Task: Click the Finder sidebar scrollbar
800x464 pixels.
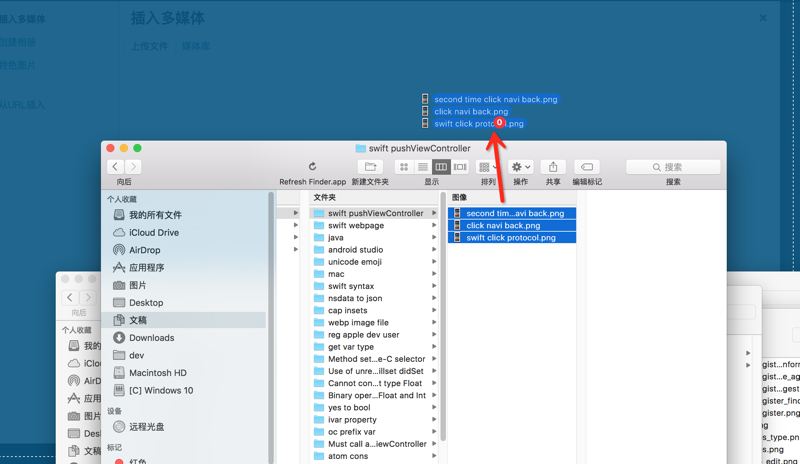Action: point(271,327)
